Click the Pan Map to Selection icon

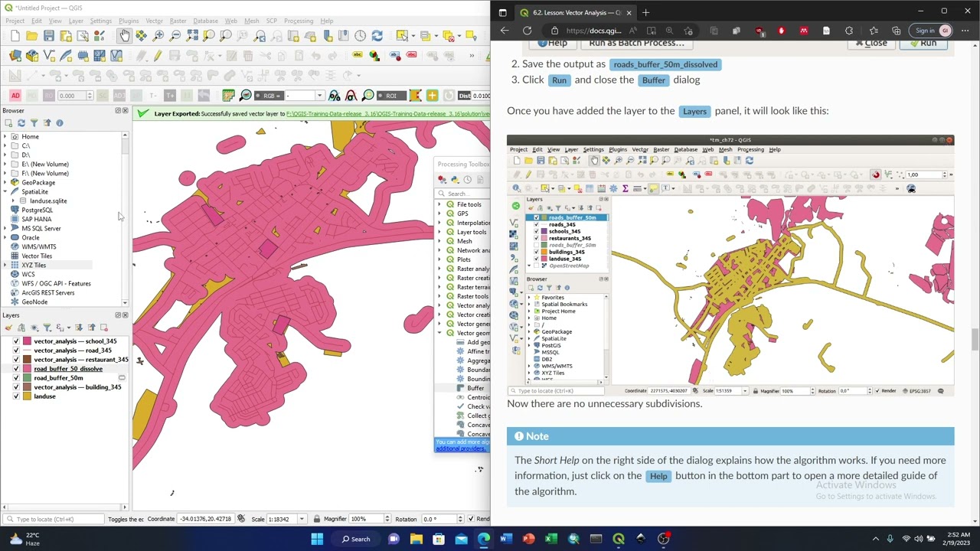[142, 36]
